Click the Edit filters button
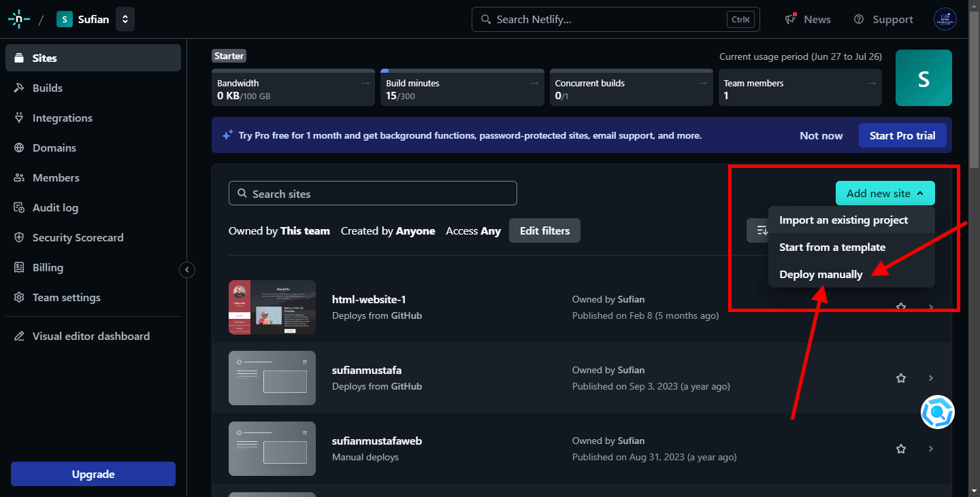 544,230
